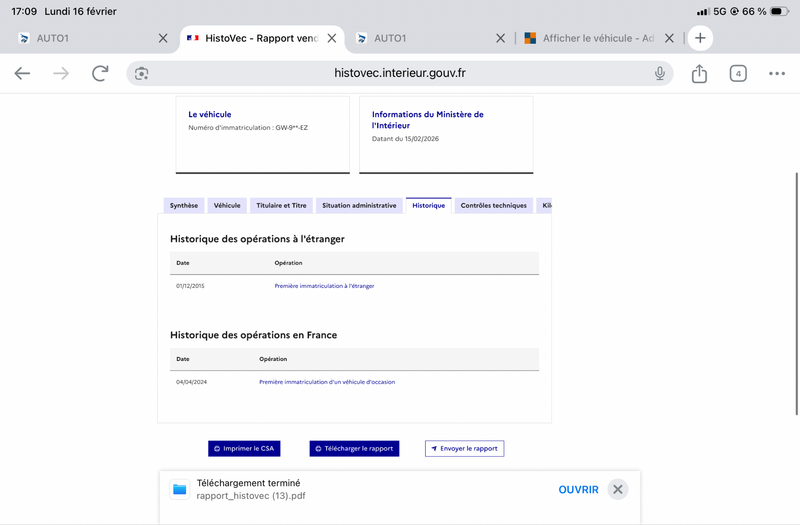
Task: Tap the microphone voice search icon
Action: 660,73
